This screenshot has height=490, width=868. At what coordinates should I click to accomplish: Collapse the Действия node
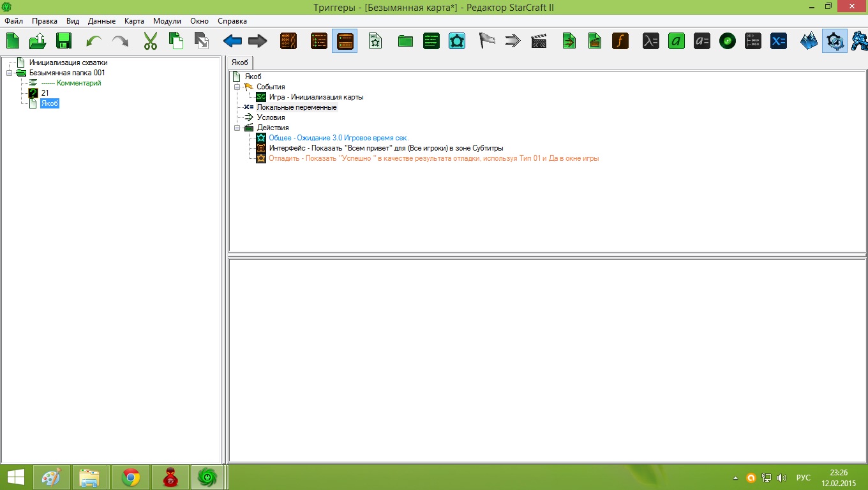[x=236, y=128]
